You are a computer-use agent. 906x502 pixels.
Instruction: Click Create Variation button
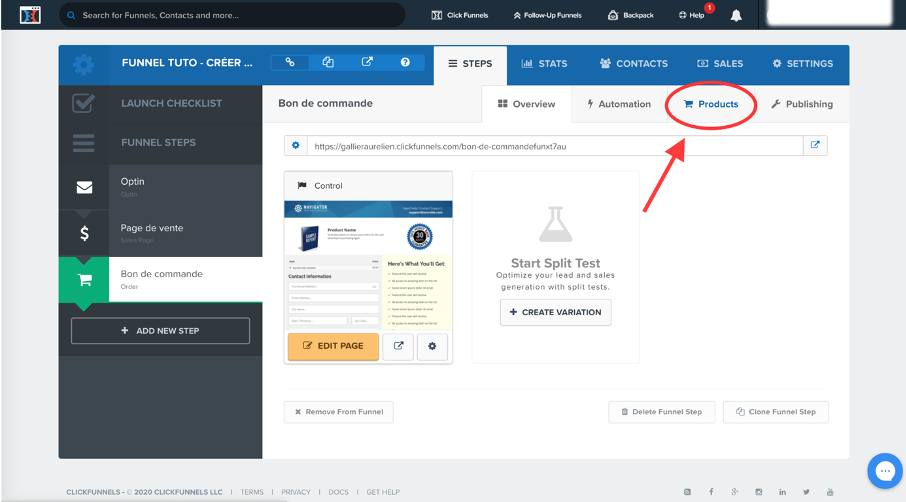tap(555, 312)
